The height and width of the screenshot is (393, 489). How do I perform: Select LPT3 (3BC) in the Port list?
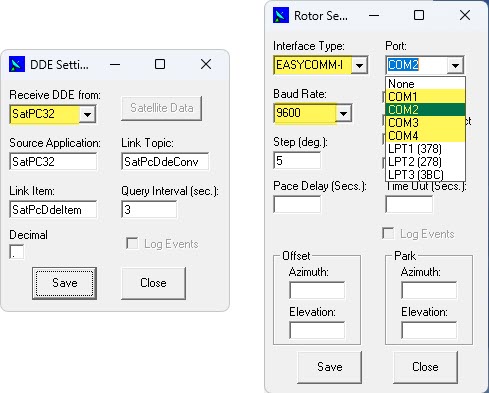pyautogui.click(x=425, y=174)
